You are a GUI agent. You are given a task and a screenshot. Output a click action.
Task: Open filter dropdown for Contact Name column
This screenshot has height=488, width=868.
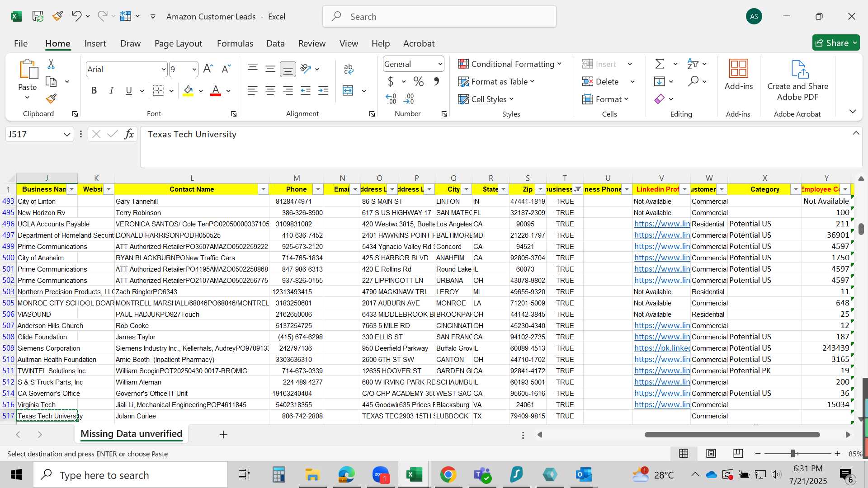pos(263,189)
